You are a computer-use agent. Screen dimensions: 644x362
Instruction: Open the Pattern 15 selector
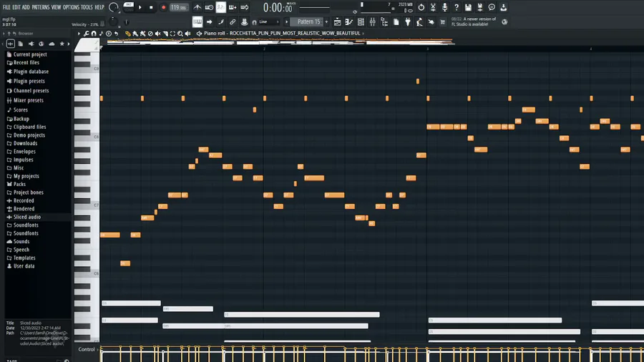308,21
